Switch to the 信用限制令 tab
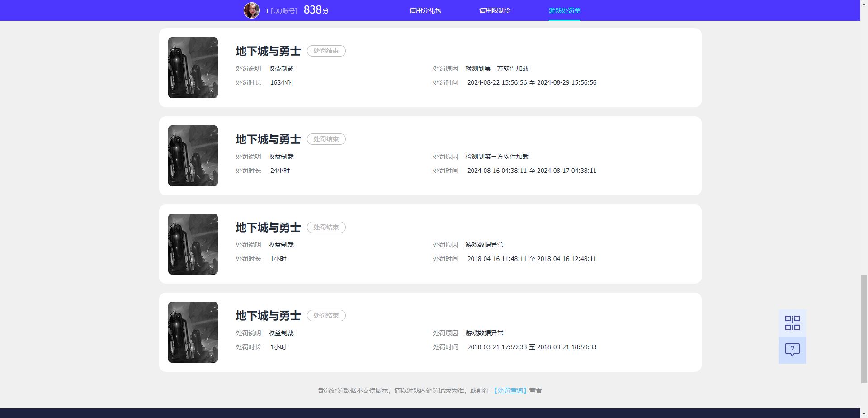The height and width of the screenshot is (418, 868). tap(495, 10)
